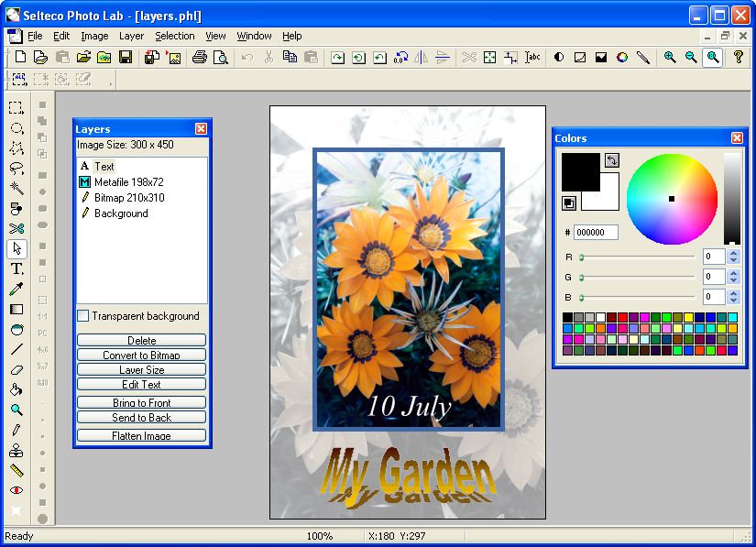Click the R value stepper up arrow

click(733, 252)
